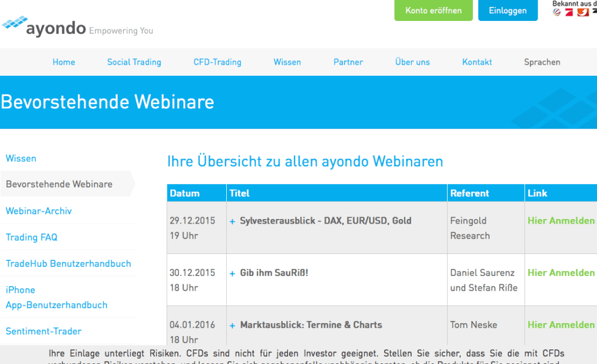Click the Datum column header
Viewport: 597px width, 364px height.
point(196,193)
